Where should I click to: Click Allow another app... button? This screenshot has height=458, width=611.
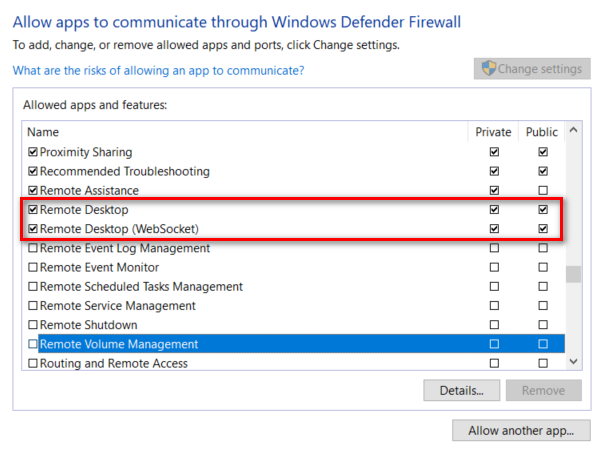[521, 431]
